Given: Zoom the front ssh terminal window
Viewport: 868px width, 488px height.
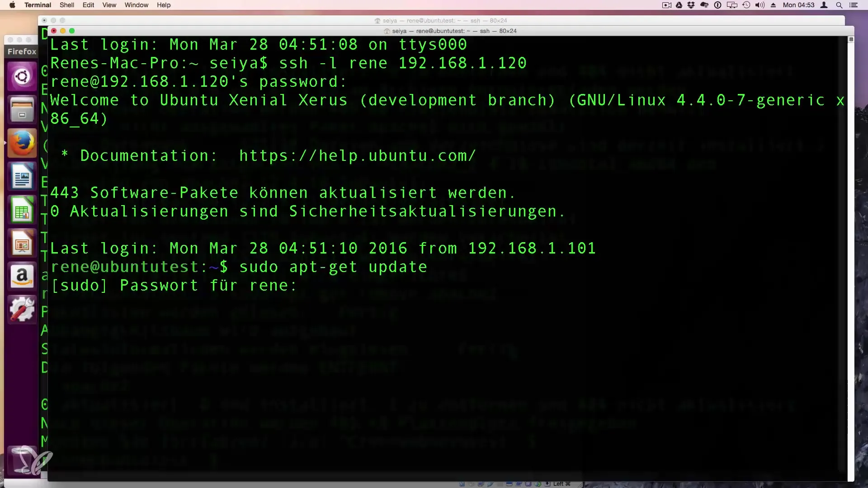Looking at the screenshot, I should coord(72,31).
